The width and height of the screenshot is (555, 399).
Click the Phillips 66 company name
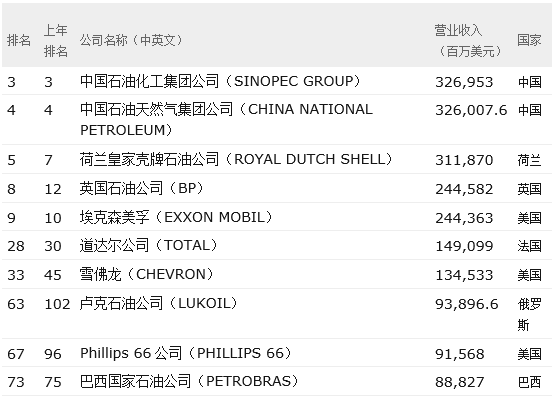186,353
